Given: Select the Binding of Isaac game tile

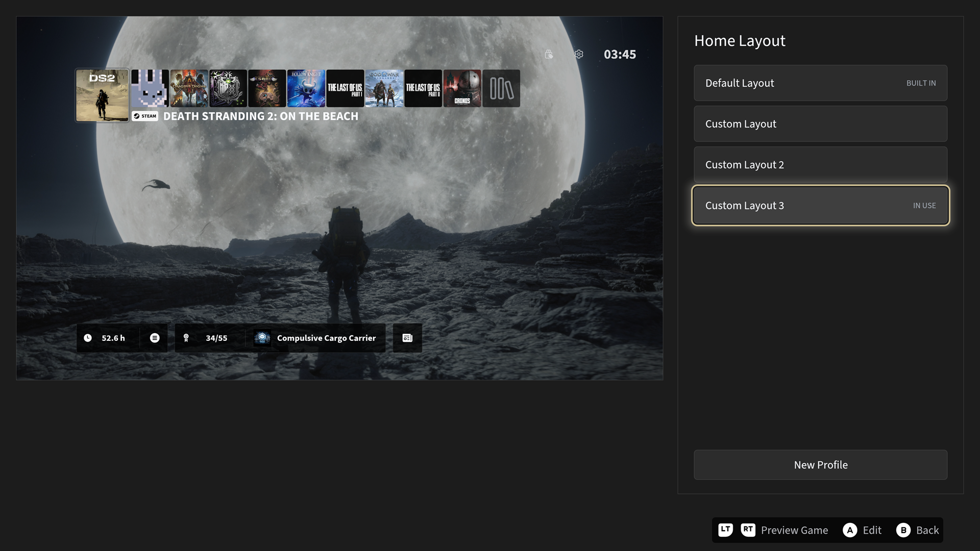Looking at the screenshot, I should click(267, 88).
